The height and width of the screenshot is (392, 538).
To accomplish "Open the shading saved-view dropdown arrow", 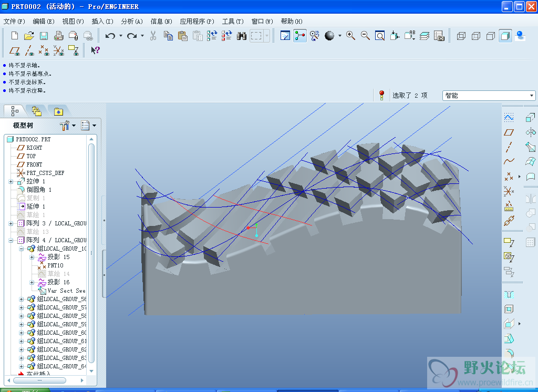I will pos(340,36).
